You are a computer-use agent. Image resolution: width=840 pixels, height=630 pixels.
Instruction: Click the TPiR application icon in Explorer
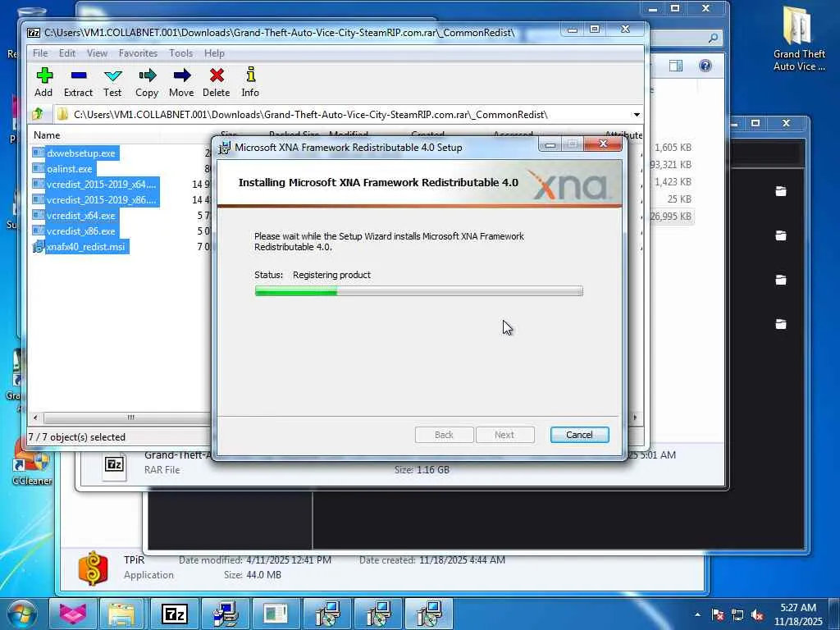(94, 568)
